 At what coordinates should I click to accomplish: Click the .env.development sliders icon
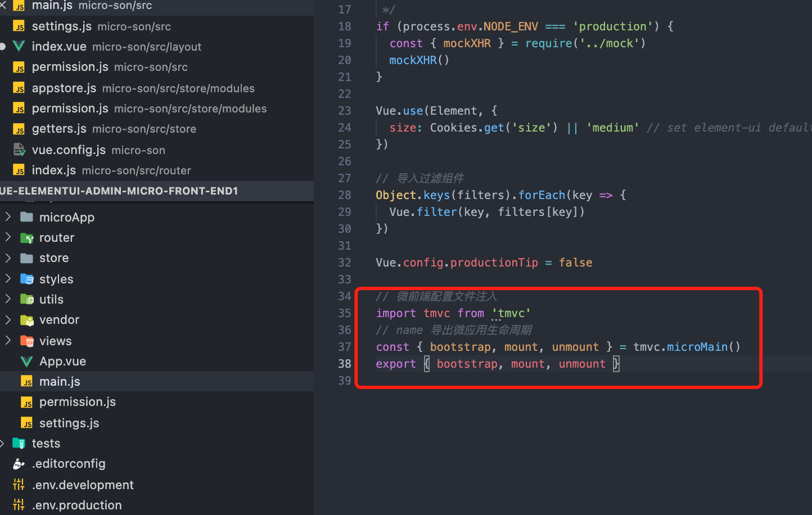[x=19, y=485]
